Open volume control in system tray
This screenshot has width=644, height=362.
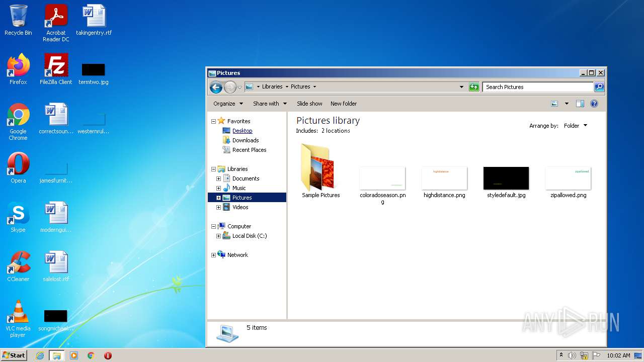[572, 355]
